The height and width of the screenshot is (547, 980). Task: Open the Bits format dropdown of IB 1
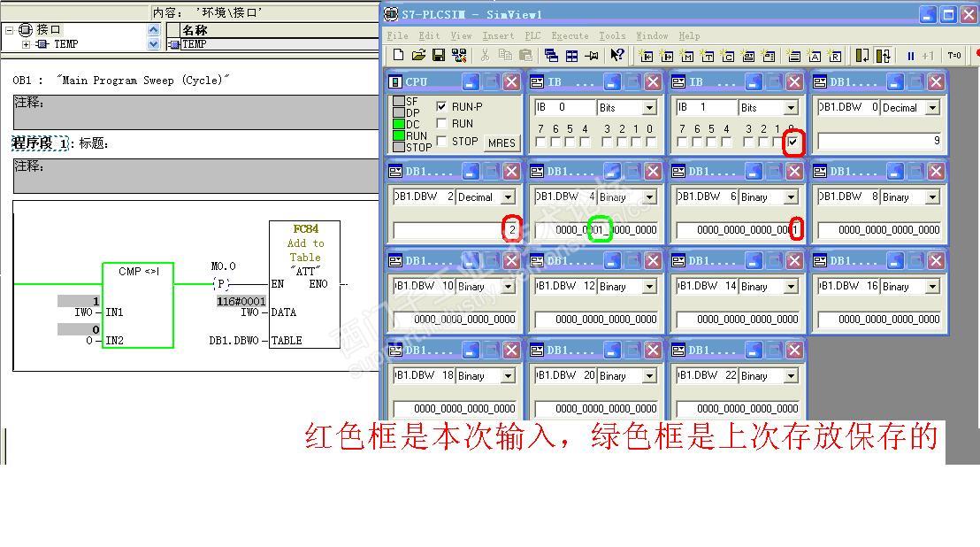[x=791, y=107]
